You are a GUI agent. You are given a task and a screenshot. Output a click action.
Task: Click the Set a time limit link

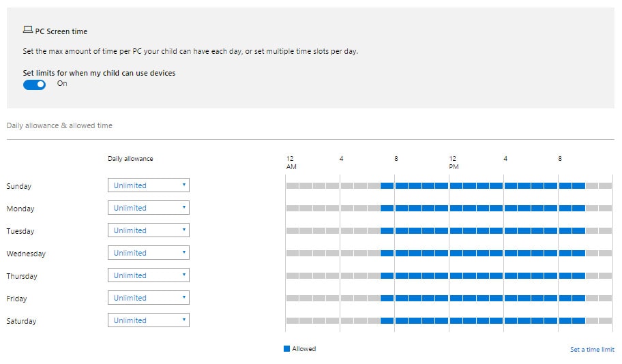pyautogui.click(x=591, y=350)
